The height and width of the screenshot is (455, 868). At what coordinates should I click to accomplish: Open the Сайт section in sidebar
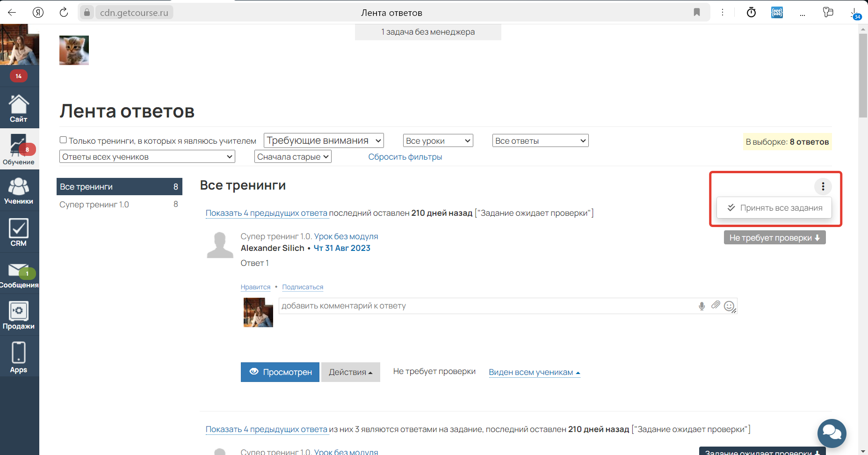pos(19,109)
